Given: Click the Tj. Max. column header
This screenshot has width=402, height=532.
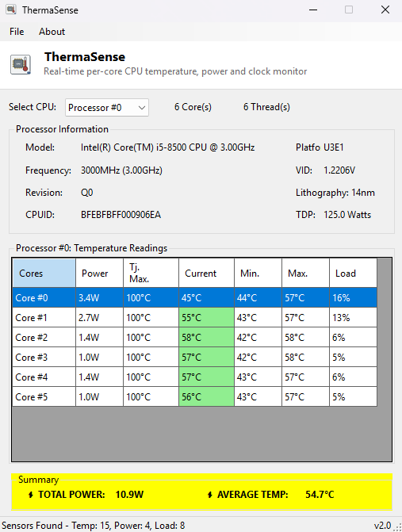Looking at the screenshot, I should tap(151, 273).
